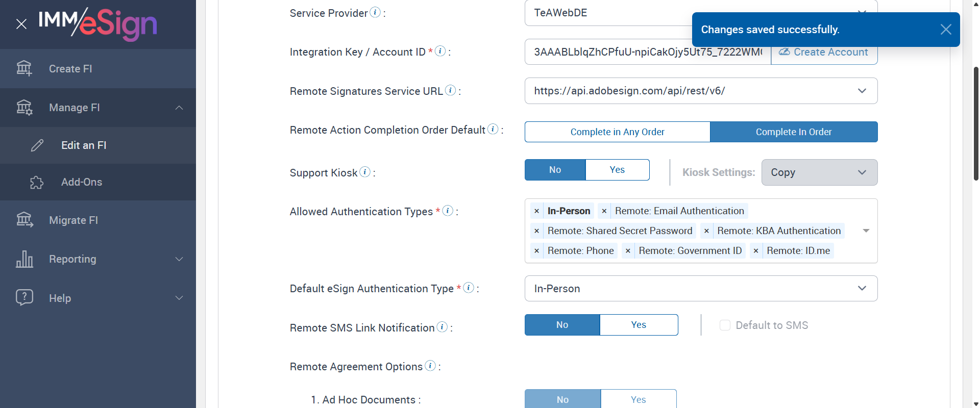Enable Remote SMS Link Notification with Yes
Image resolution: width=980 pixels, height=408 pixels.
(639, 325)
